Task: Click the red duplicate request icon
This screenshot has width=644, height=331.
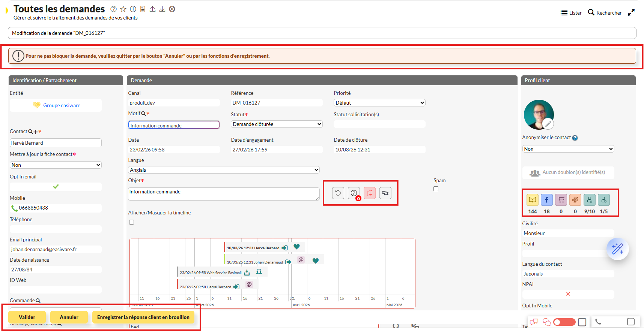Action: click(369, 193)
